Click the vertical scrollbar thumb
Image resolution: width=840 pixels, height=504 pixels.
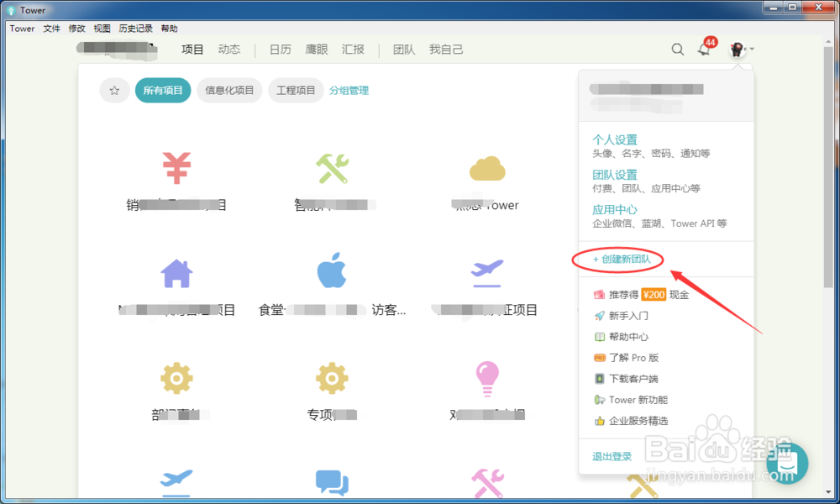pos(828,166)
